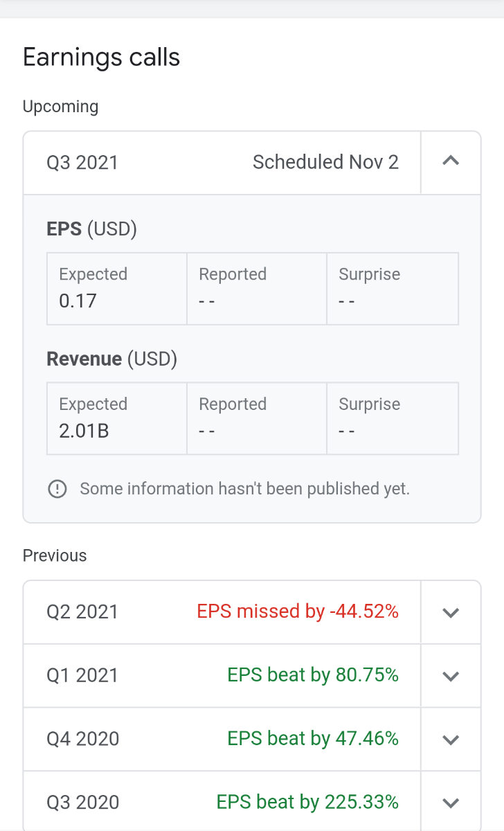Click the EPS Surprise cell
504x831 pixels.
point(392,288)
